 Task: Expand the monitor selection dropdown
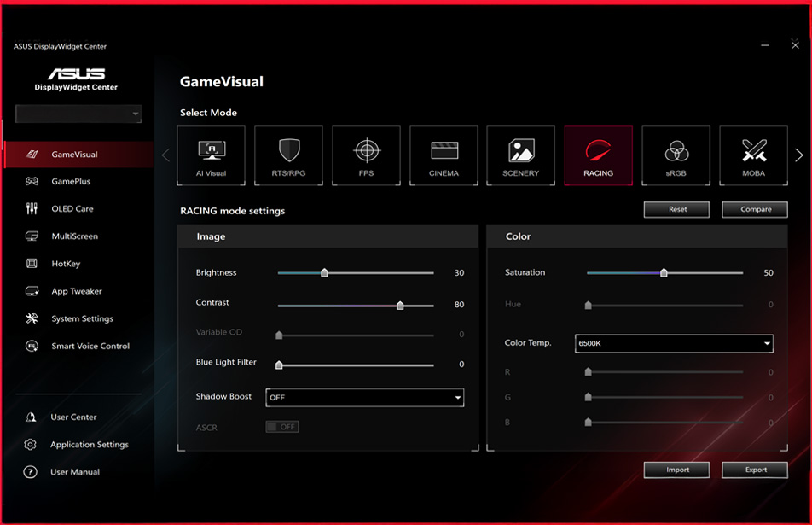78,113
